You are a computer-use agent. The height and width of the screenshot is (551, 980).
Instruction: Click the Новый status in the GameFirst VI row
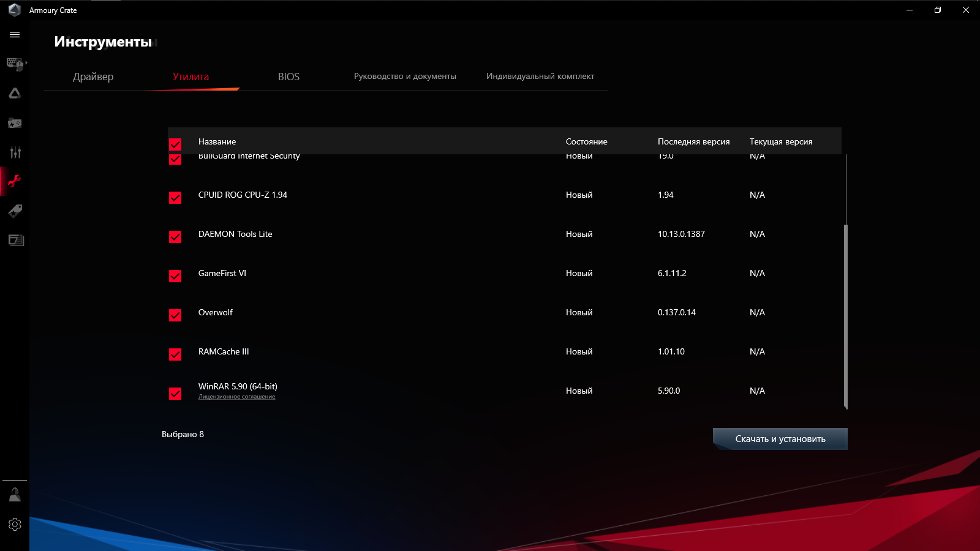579,273
